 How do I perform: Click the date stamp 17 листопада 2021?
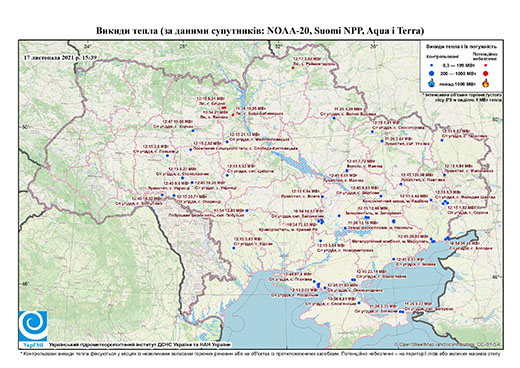(x=60, y=57)
